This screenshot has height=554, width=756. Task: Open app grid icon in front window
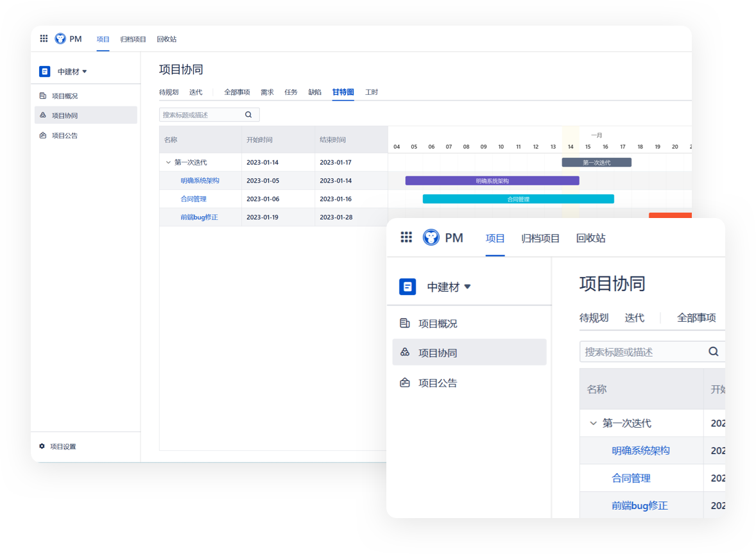tap(406, 237)
